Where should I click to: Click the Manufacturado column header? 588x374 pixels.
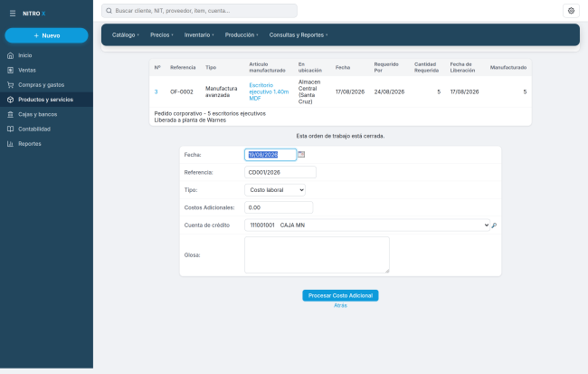tap(508, 68)
